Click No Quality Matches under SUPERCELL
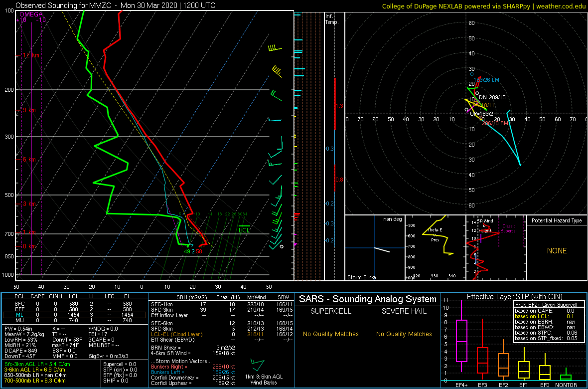 click(x=330, y=334)
